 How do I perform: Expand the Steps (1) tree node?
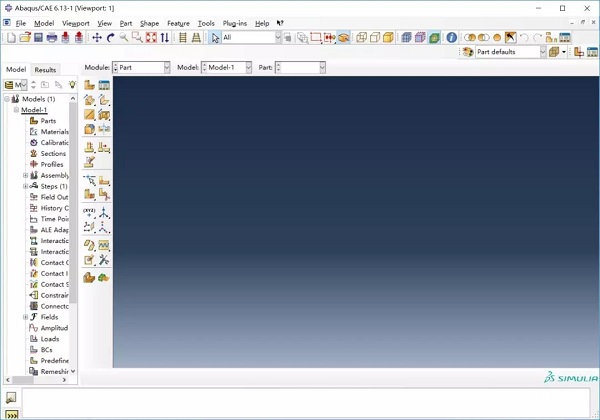point(26,186)
